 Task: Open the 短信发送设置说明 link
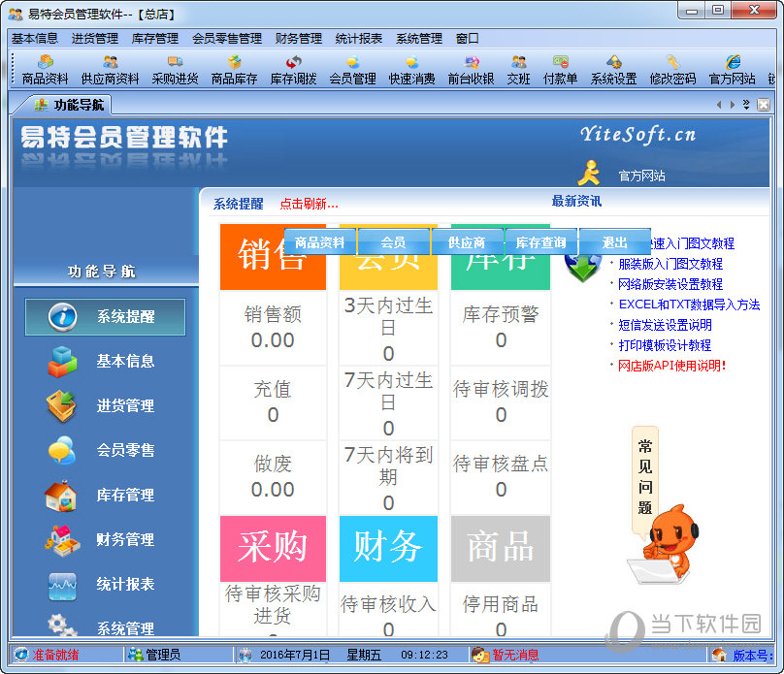(665, 325)
